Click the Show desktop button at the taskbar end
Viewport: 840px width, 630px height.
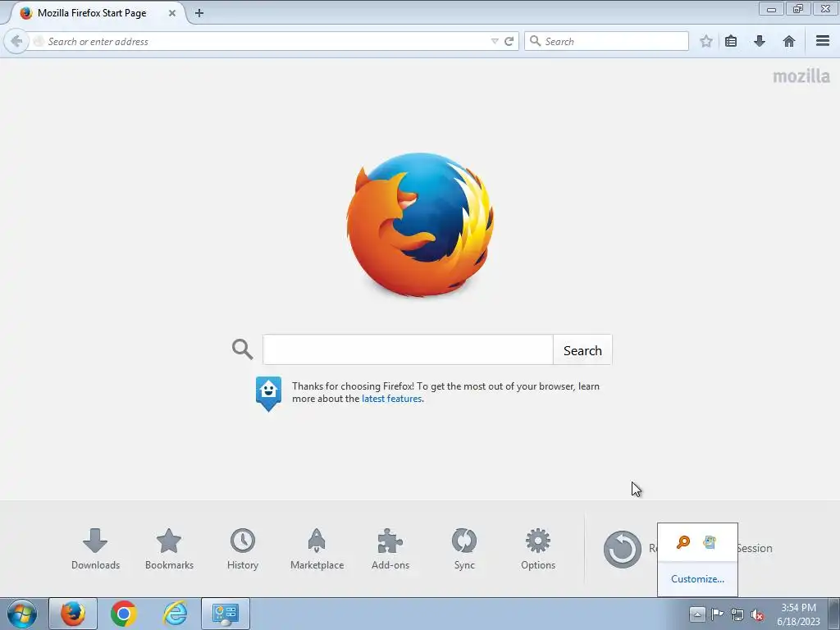coord(834,614)
